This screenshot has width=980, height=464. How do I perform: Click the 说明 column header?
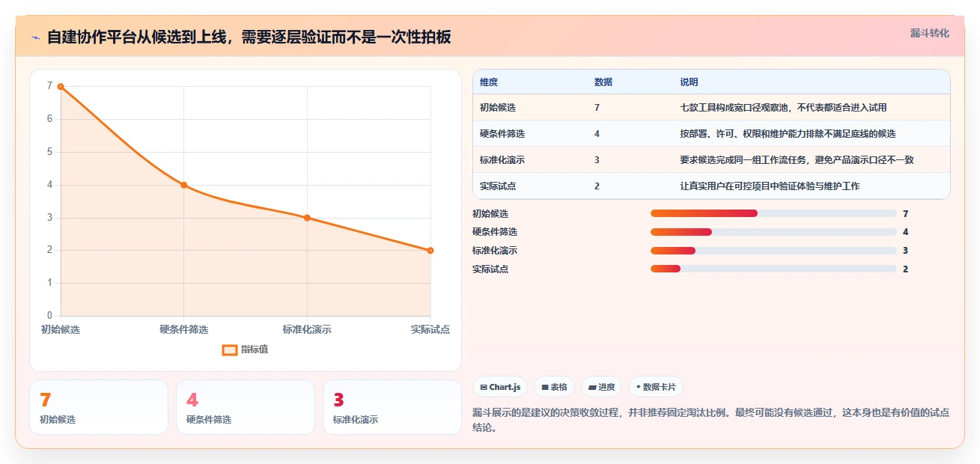(689, 82)
